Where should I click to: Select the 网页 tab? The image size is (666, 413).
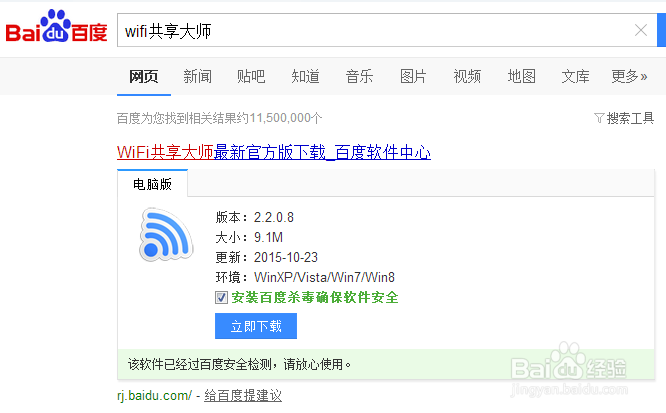(x=144, y=76)
